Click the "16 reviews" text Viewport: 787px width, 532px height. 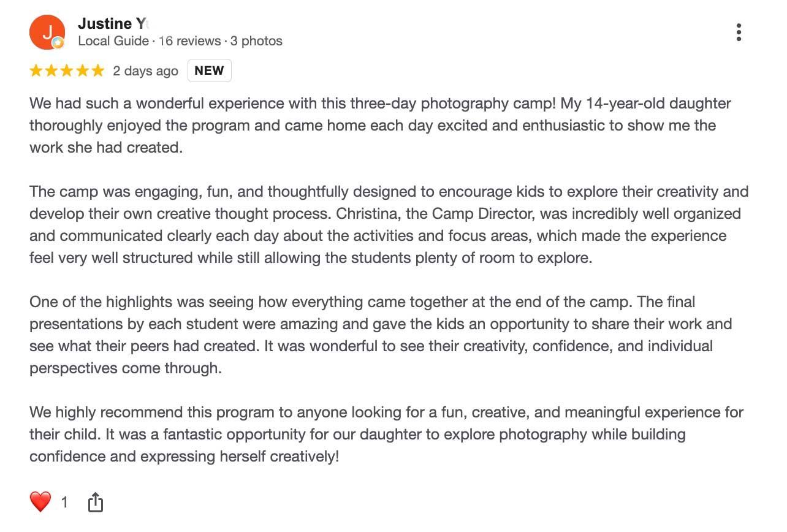(189, 41)
